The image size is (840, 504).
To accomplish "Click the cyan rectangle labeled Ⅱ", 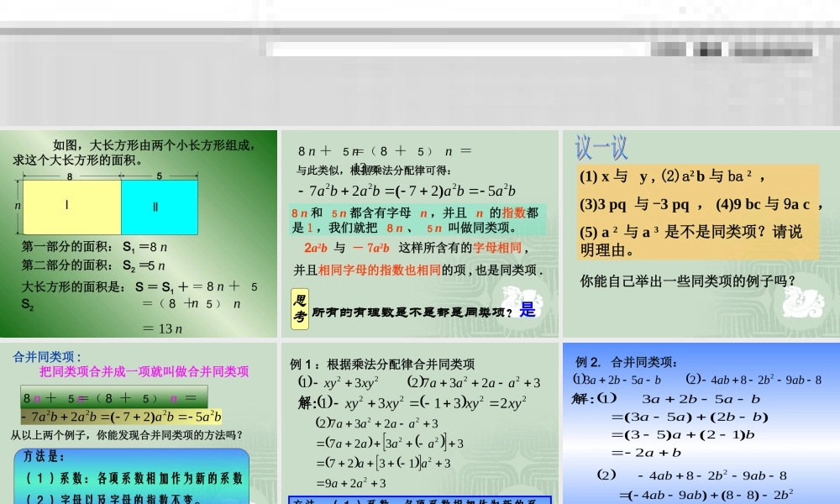I will pos(160,207).
